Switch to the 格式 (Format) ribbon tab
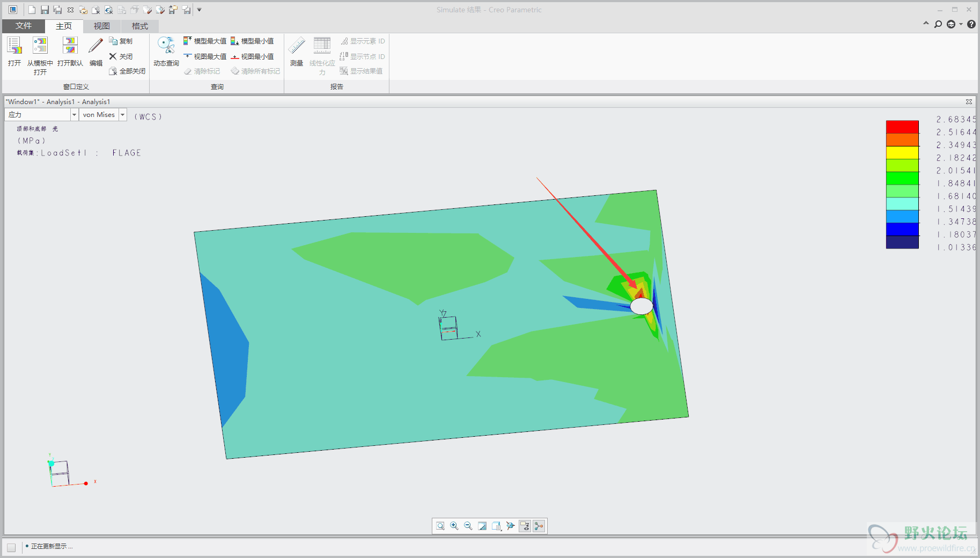 pos(139,26)
